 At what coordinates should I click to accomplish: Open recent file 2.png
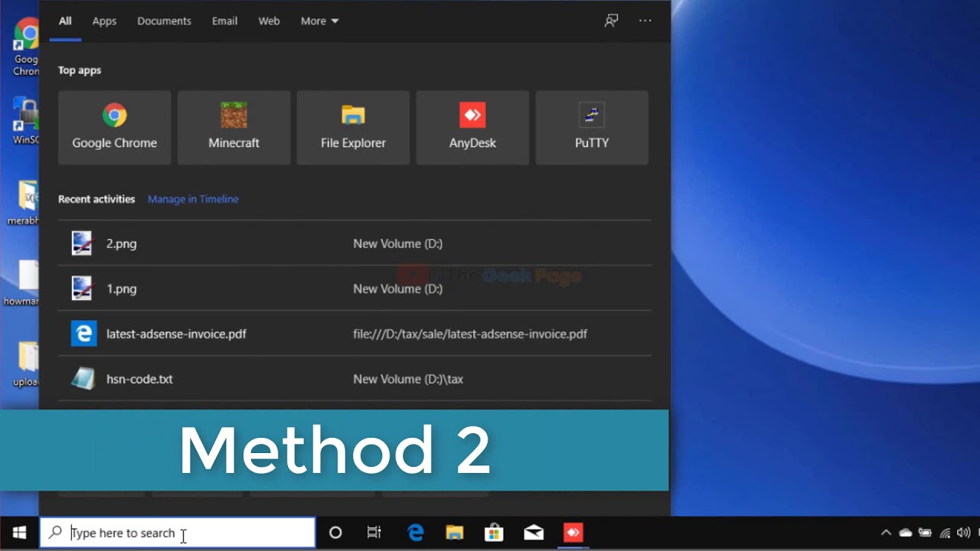pos(354,243)
